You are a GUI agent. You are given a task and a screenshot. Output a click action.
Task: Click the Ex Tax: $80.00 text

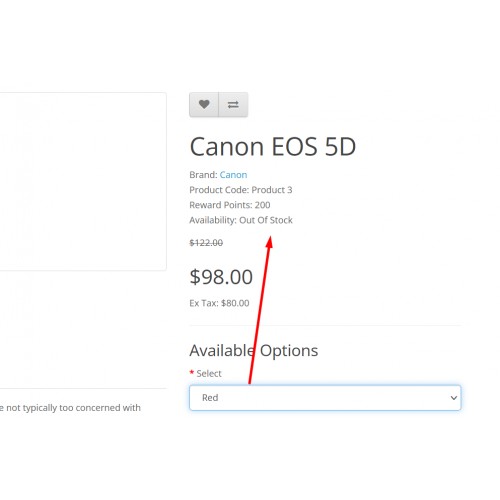219,303
